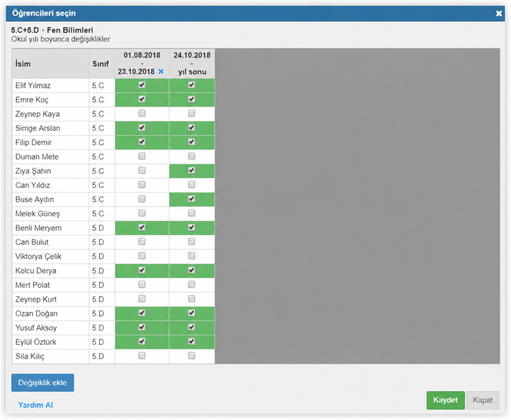
Task: Check Viktorya Çelik in the first period
Action: pyautogui.click(x=142, y=256)
